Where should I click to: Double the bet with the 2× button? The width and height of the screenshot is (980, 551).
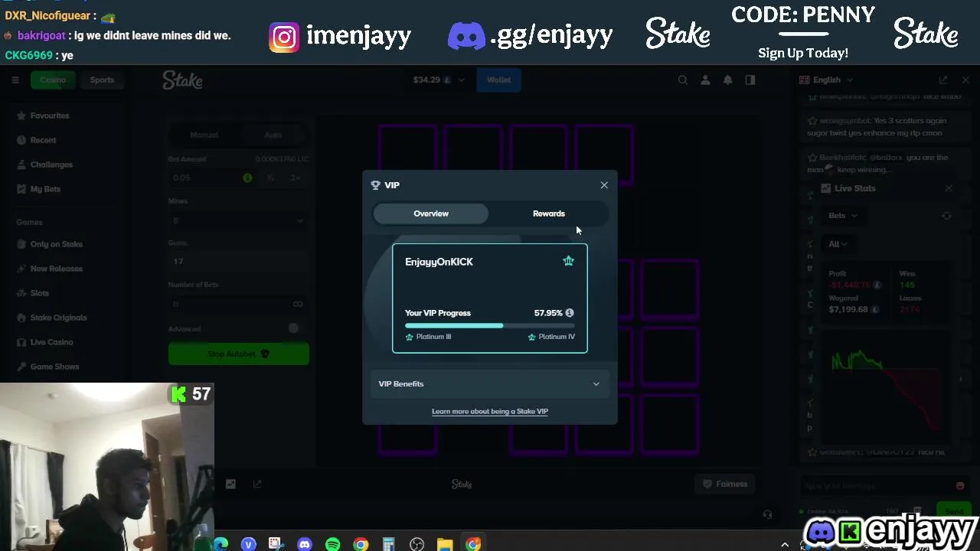click(x=296, y=178)
